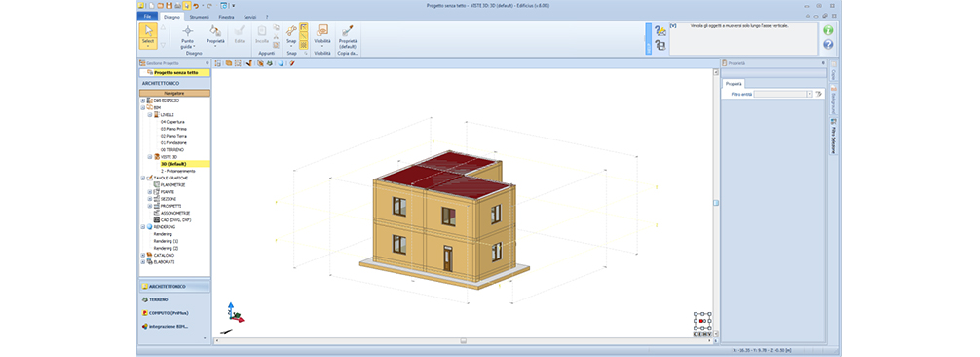Collapse the BIM tree node
The width and height of the screenshot is (980, 357).
click(x=142, y=107)
